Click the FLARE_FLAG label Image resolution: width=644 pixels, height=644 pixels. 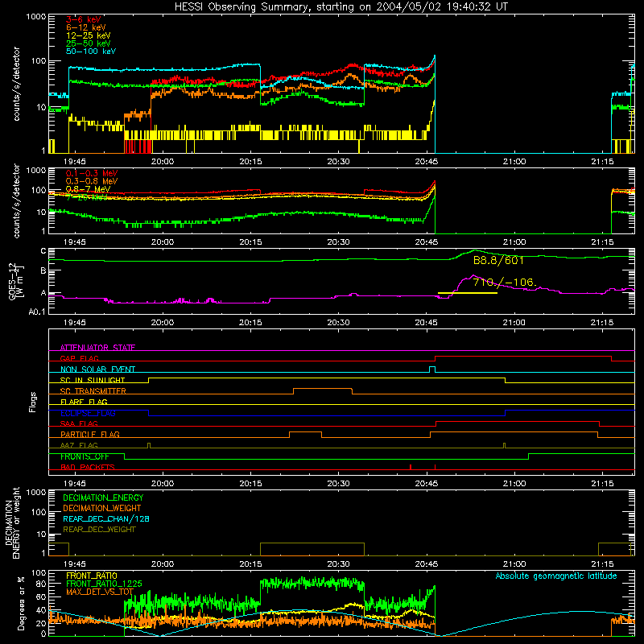tap(84, 402)
